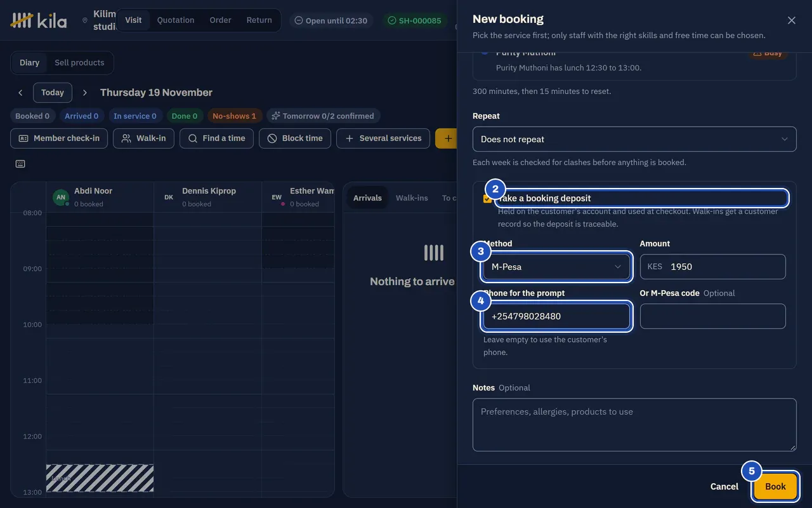Image resolution: width=812 pixels, height=508 pixels.
Task: Select the Diary tab
Action: [29, 63]
